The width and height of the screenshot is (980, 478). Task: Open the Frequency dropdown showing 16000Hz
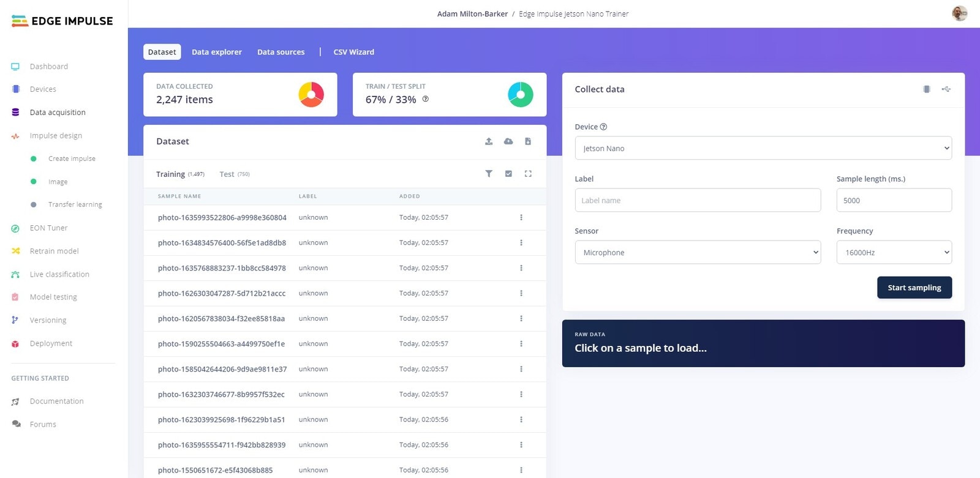click(x=894, y=252)
